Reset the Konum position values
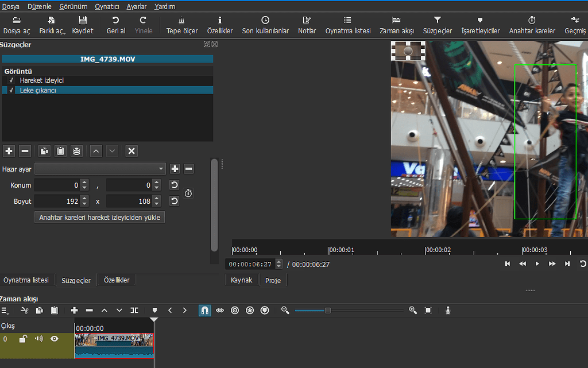This screenshot has height=368, width=588. [174, 185]
